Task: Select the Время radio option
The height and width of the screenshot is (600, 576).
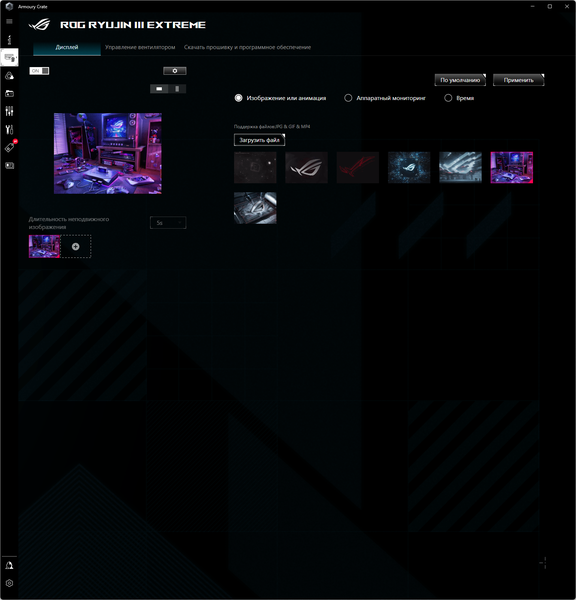Action: (x=459, y=98)
